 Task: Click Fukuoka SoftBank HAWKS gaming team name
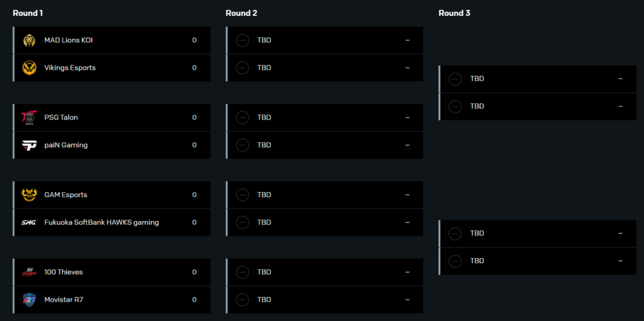[101, 222]
